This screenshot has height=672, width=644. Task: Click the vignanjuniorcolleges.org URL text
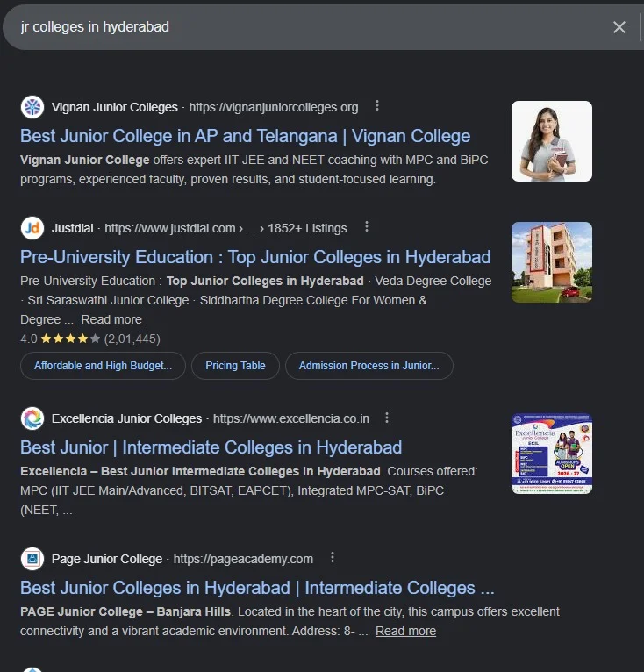click(x=274, y=107)
